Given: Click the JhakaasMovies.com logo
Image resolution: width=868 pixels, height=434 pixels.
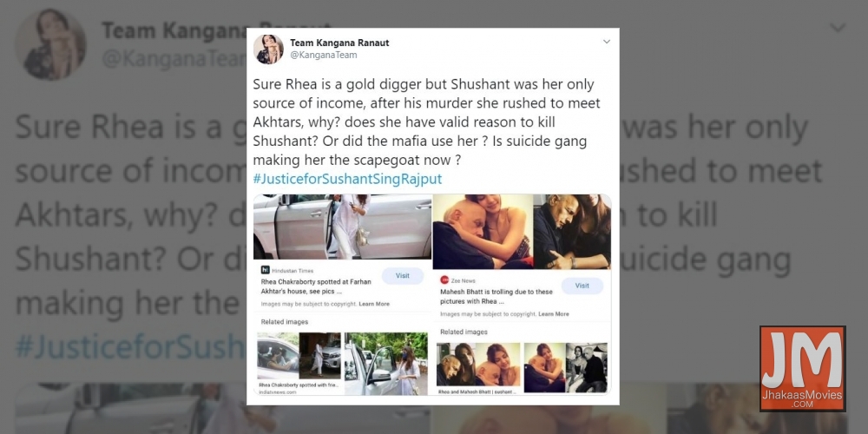Looking at the screenshot, I should click(803, 369).
